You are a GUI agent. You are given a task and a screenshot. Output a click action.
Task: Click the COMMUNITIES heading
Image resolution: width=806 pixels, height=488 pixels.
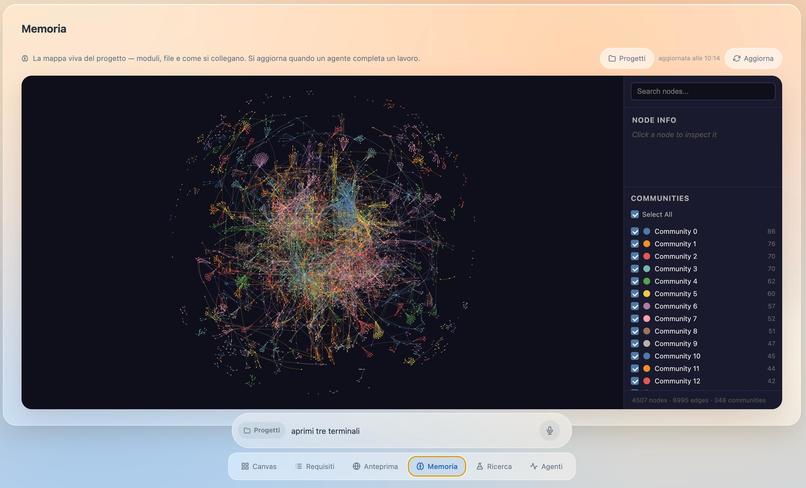tap(660, 198)
